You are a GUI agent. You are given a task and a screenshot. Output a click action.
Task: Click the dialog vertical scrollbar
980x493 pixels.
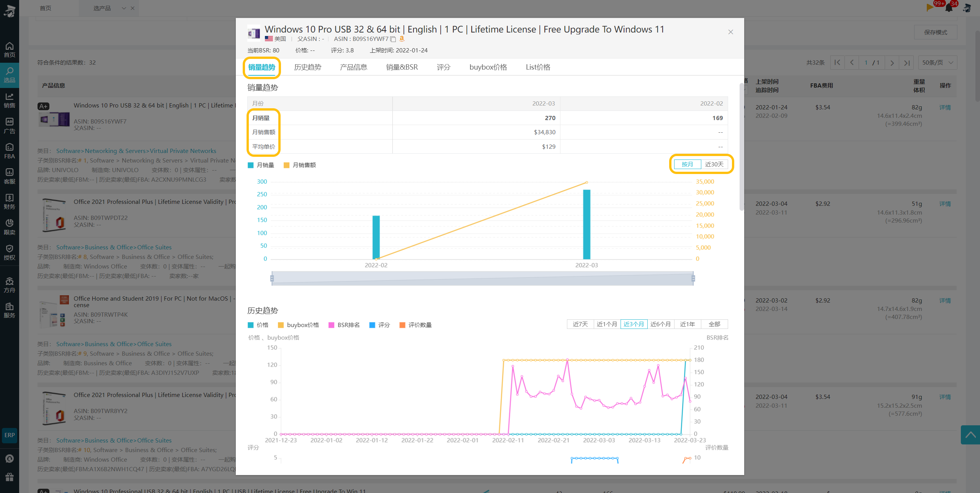click(742, 146)
